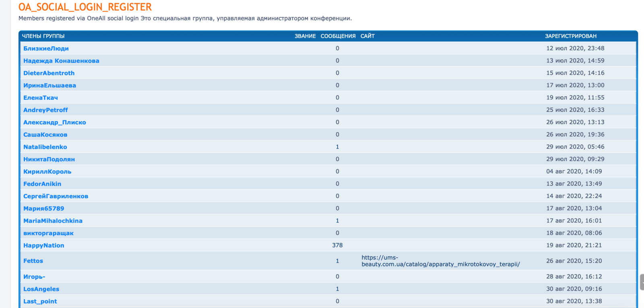Open Александр_Плиско member profile
This screenshot has height=308, width=644.
coord(55,122)
